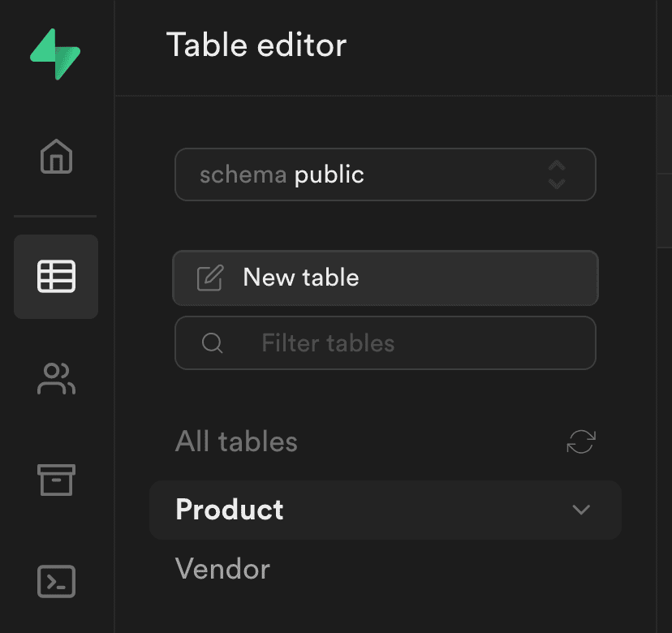Create a table with New table button
The image size is (672, 633).
(385, 278)
